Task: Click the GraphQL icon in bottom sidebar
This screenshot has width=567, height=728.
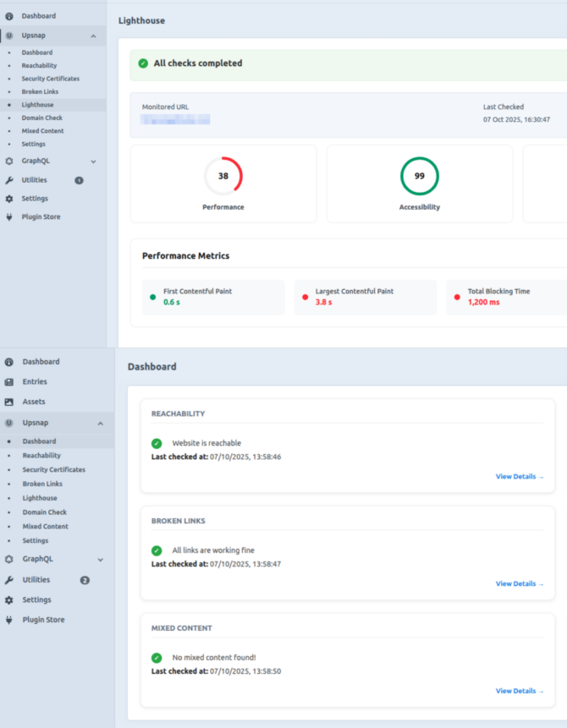Action: click(9, 559)
